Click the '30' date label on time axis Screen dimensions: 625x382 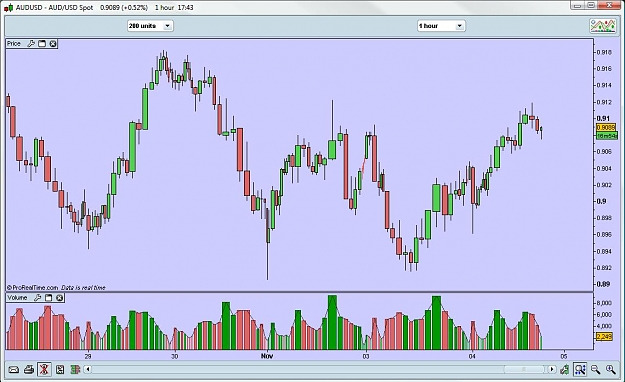175,356
